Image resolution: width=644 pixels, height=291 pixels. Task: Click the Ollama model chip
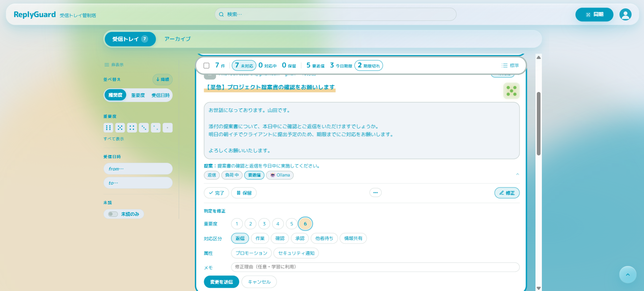pyautogui.click(x=280, y=175)
